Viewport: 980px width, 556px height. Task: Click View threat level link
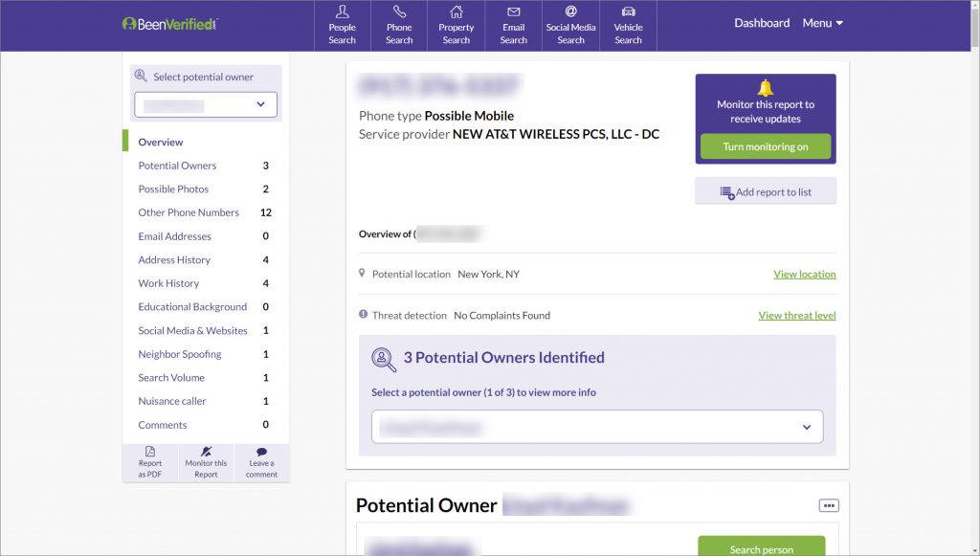tap(797, 316)
